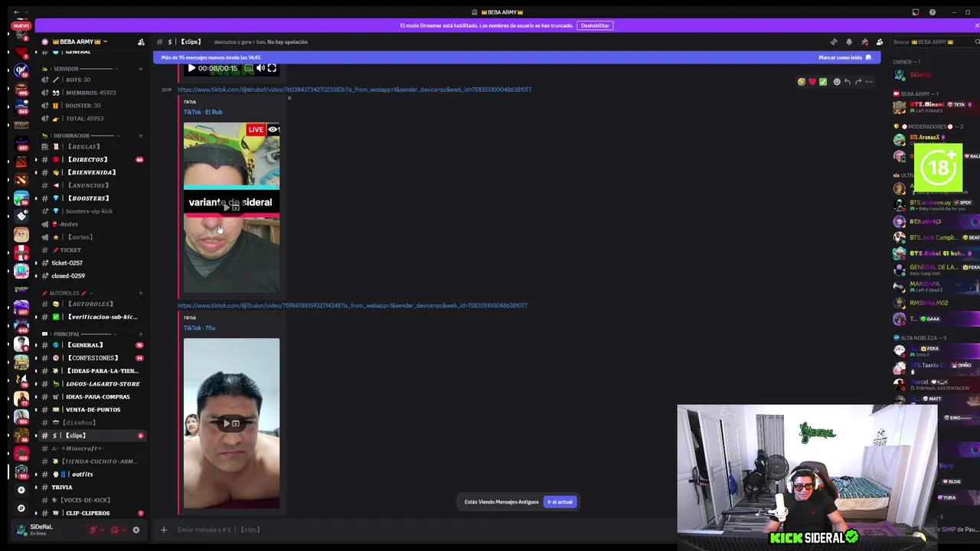Screen dimensions: 980x551
Task: Collapse the SERVIDOR category
Action: point(79,69)
